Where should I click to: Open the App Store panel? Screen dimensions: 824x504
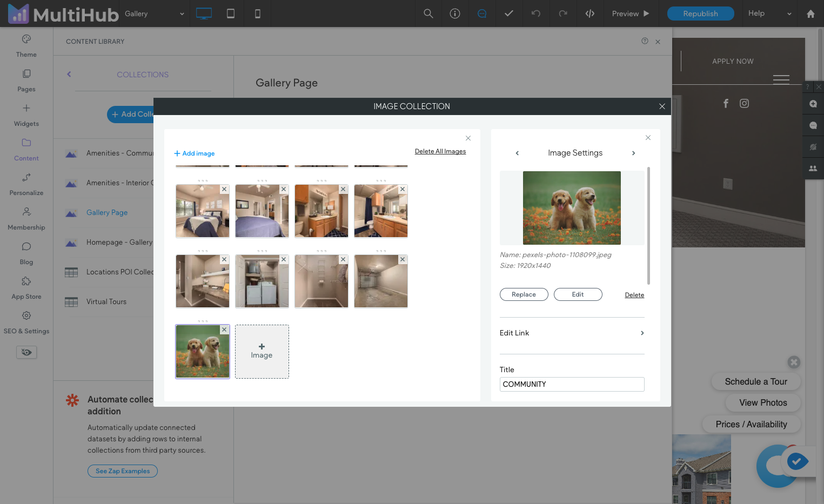click(x=26, y=288)
